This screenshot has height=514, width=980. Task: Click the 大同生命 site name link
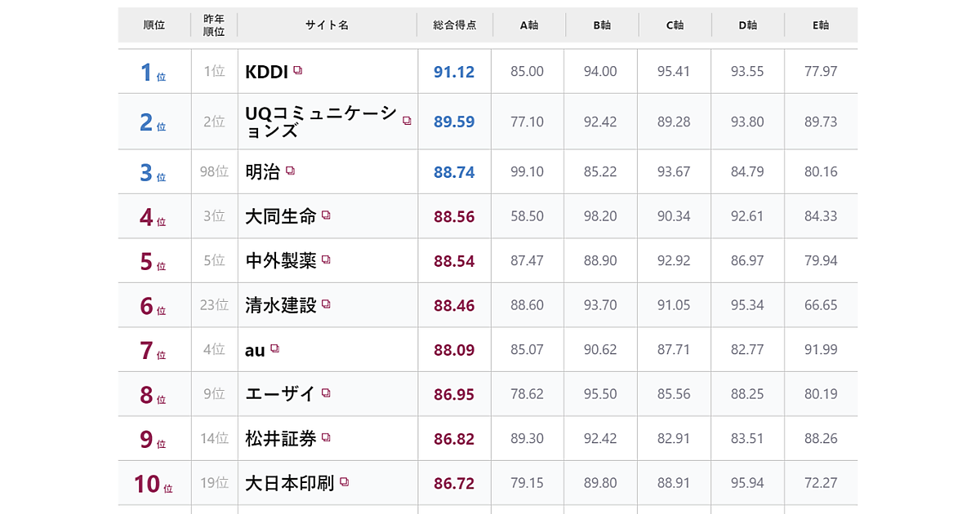[x=280, y=216]
